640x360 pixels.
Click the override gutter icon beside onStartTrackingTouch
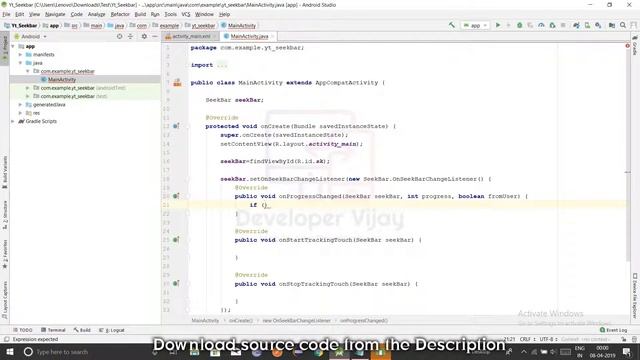[176, 240]
